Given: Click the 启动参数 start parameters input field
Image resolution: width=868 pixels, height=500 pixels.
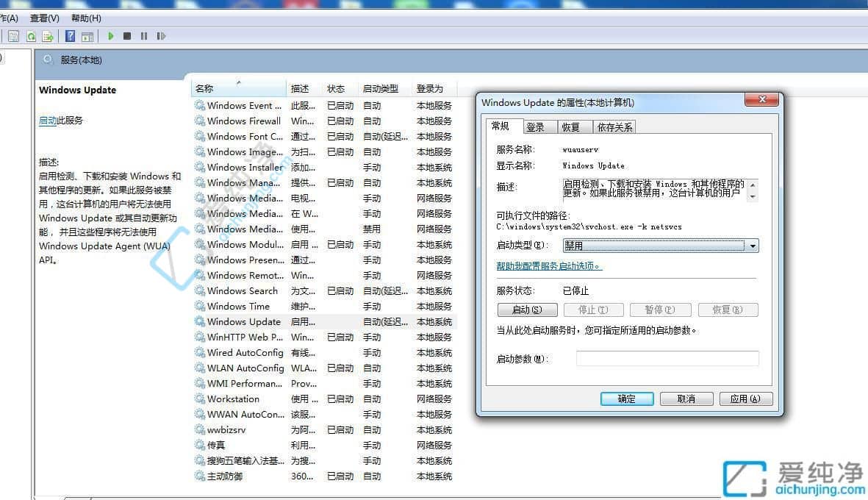Looking at the screenshot, I should (x=667, y=358).
